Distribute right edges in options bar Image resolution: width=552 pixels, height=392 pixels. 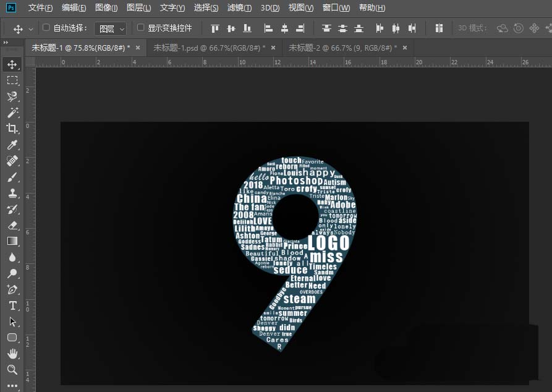pos(412,28)
